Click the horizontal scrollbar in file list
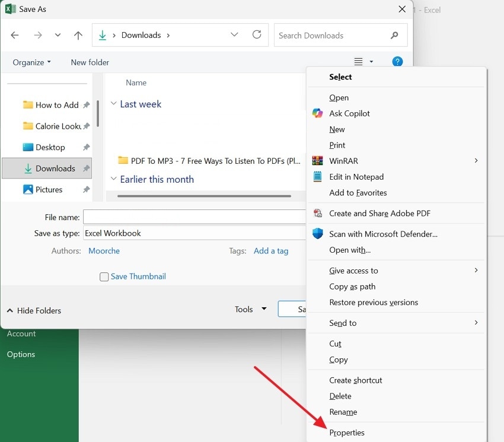The width and height of the screenshot is (504, 442). coord(204,196)
